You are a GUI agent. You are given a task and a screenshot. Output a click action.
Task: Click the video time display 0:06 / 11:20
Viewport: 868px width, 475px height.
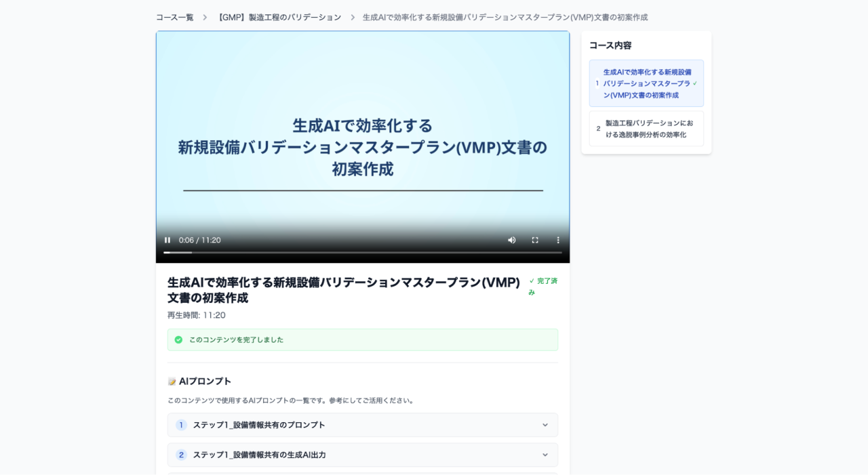(x=200, y=240)
